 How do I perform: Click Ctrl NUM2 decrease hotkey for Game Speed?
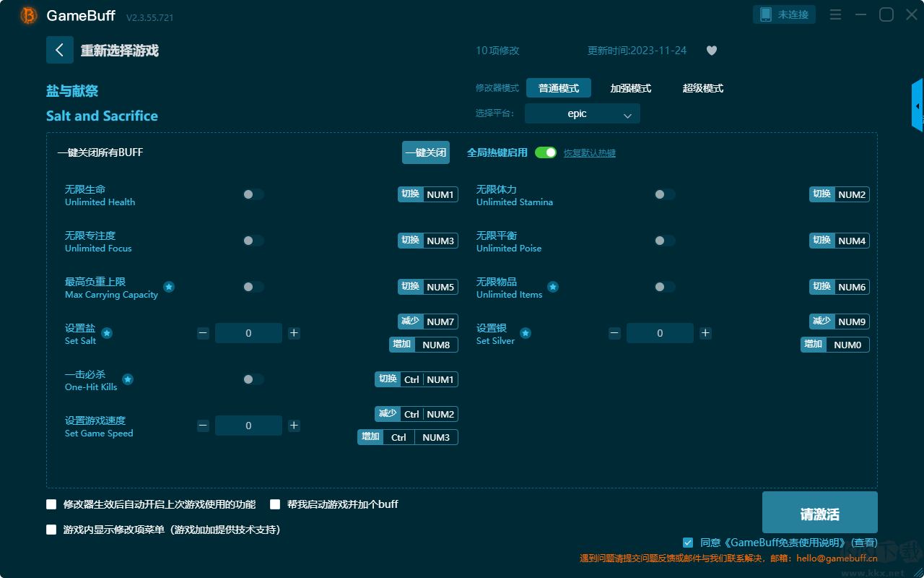(x=417, y=414)
